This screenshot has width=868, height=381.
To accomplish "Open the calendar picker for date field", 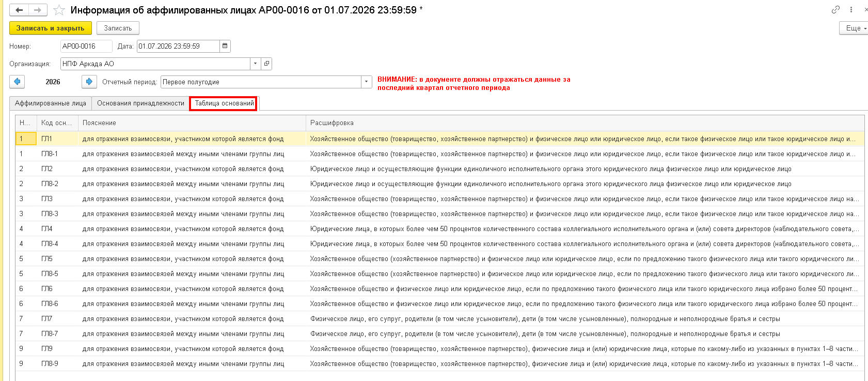I will coord(225,46).
